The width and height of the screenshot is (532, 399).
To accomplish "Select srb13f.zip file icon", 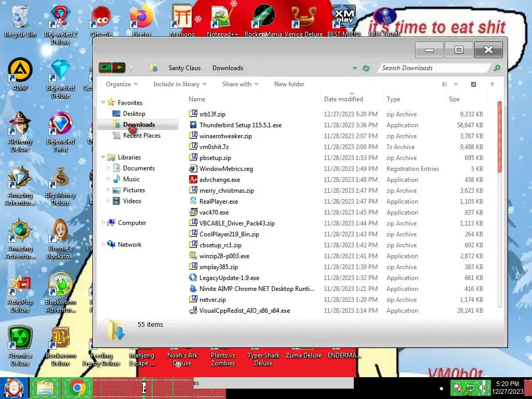I will click(193, 114).
